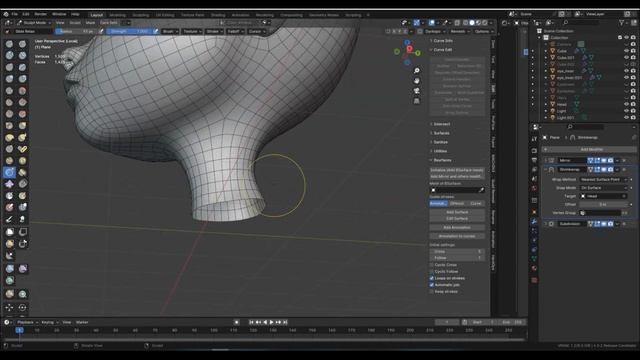Click the Edit Surface button
Image resolution: width=640 pixels, height=360 pixels.
(457, 219)
